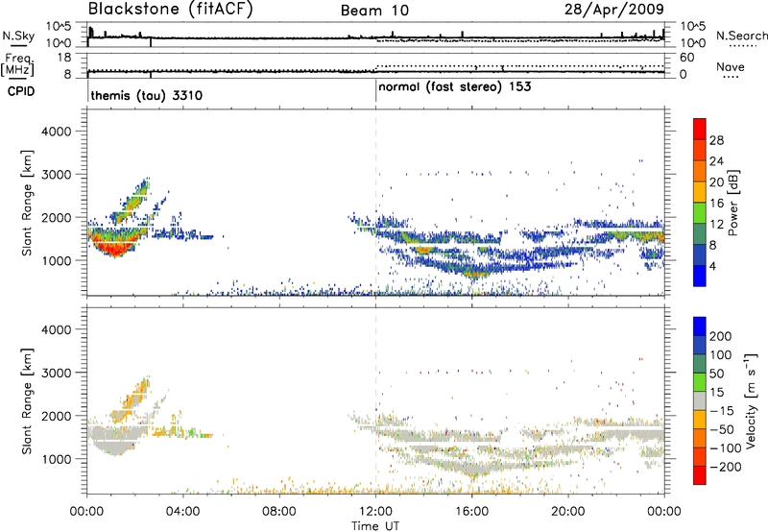Viewport: 768px width, 532px height.
Task: Click the dashed 12:00 CPID marker in the power panel
Action: [375, 203]
